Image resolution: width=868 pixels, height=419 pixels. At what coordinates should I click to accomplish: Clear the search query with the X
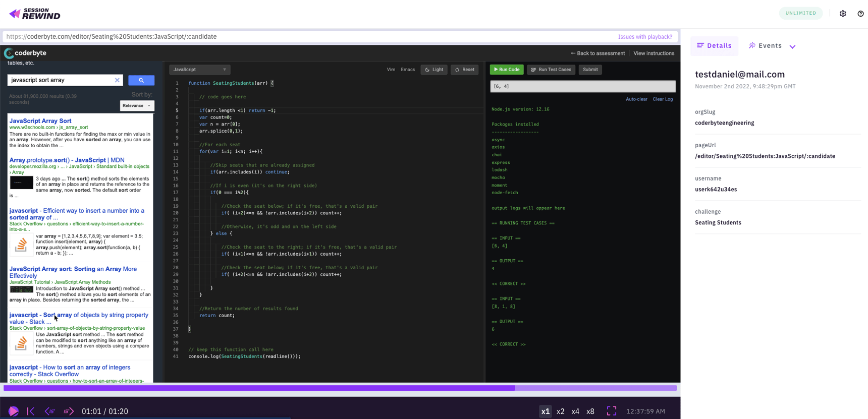[x=117, y=80]
